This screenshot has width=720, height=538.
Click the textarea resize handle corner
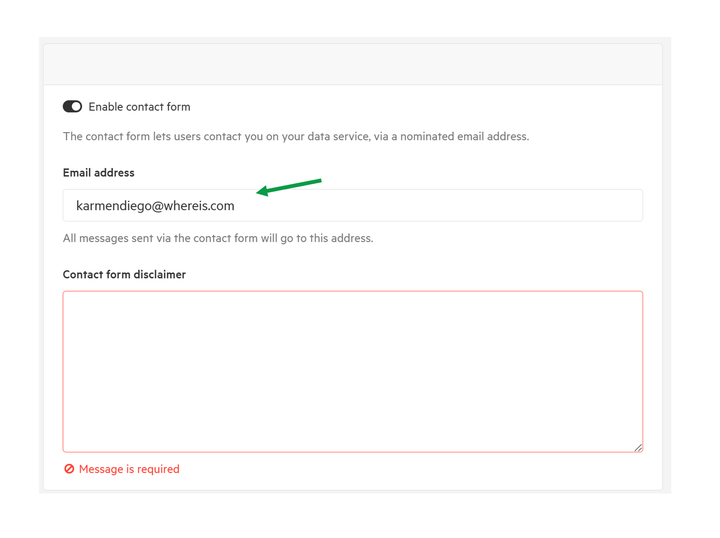pos(638,448)
